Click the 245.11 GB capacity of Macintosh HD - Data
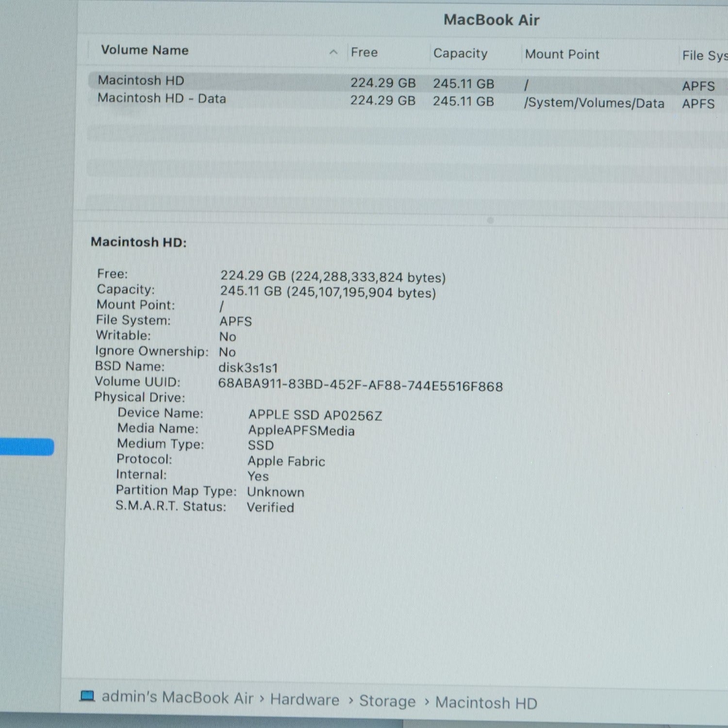This screenshot has height=728, width=728. pos(463,101)
